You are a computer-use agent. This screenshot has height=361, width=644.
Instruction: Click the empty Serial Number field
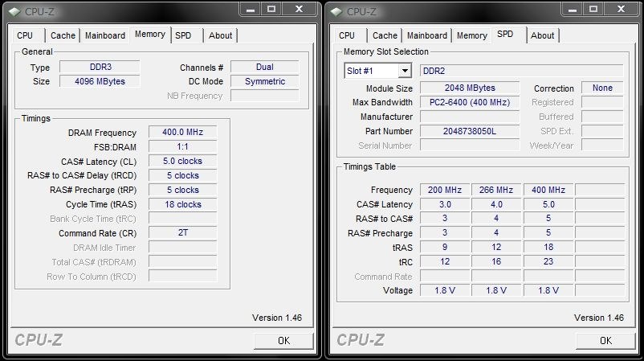tap(470, 146)
